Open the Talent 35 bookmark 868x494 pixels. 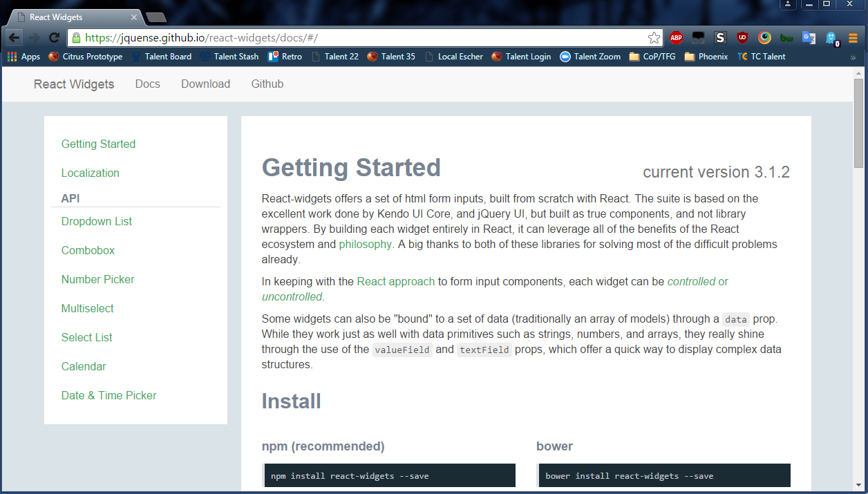(391, 57)
